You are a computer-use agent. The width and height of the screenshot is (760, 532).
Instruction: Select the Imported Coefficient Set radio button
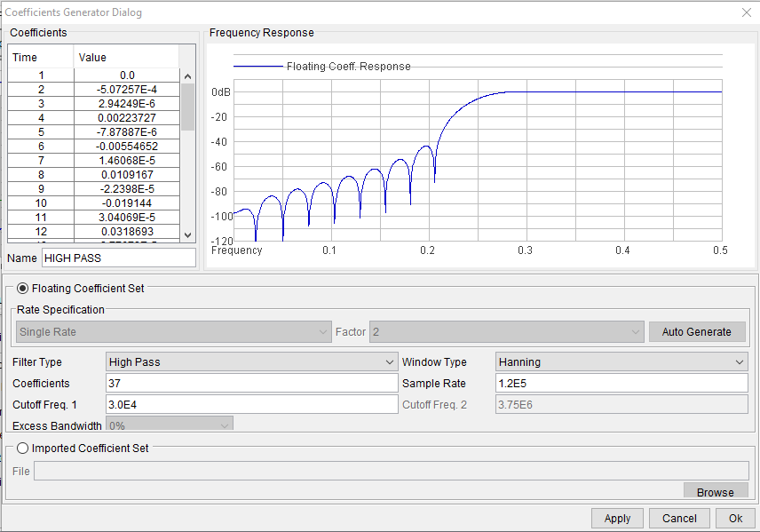pos(23,448)
